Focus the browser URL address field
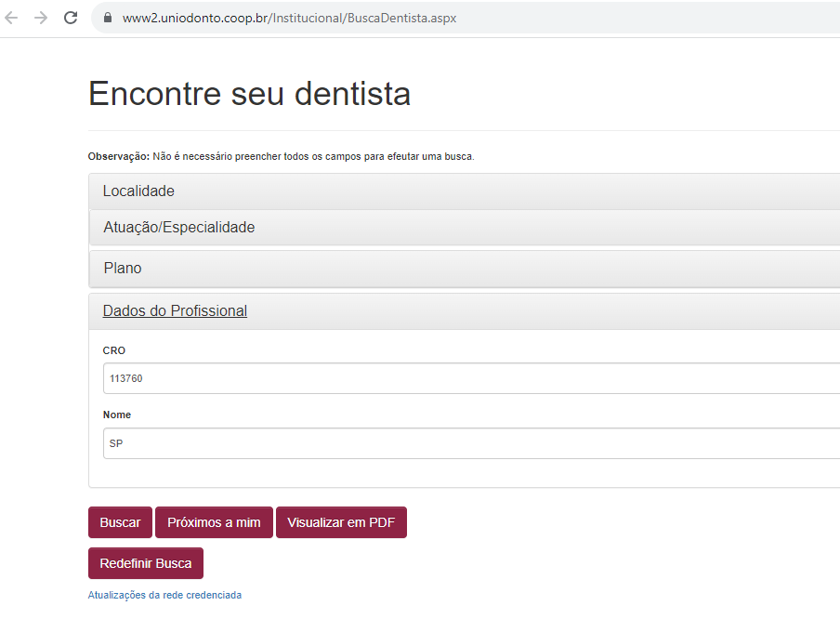Viewport: 840px width, 632px height. tap(372, 18)
